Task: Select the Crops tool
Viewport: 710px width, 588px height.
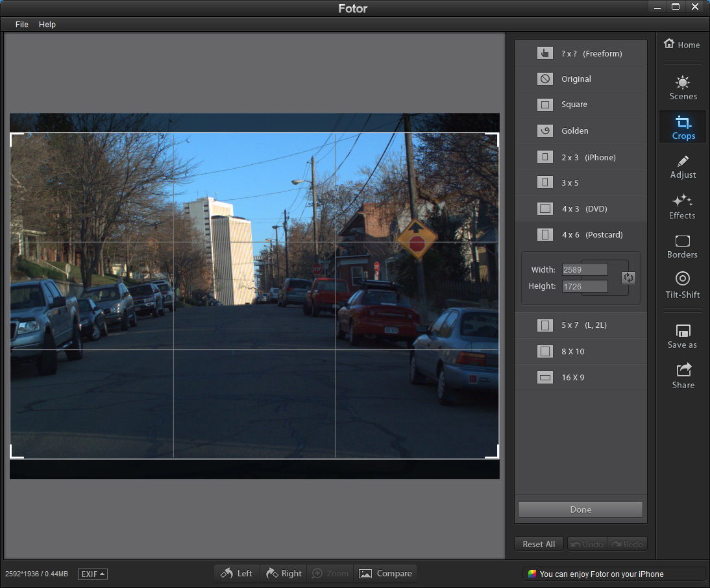Action: pos(683,128)
